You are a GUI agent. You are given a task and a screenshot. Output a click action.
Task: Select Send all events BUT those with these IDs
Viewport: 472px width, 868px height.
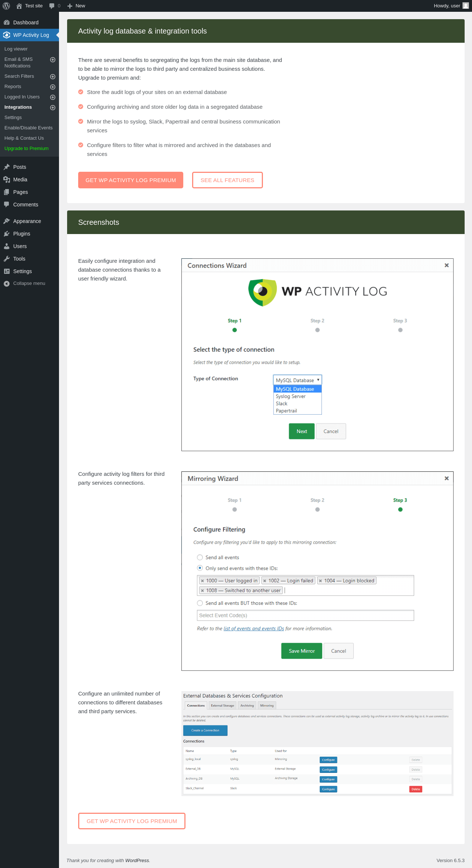tap(200, 603)
